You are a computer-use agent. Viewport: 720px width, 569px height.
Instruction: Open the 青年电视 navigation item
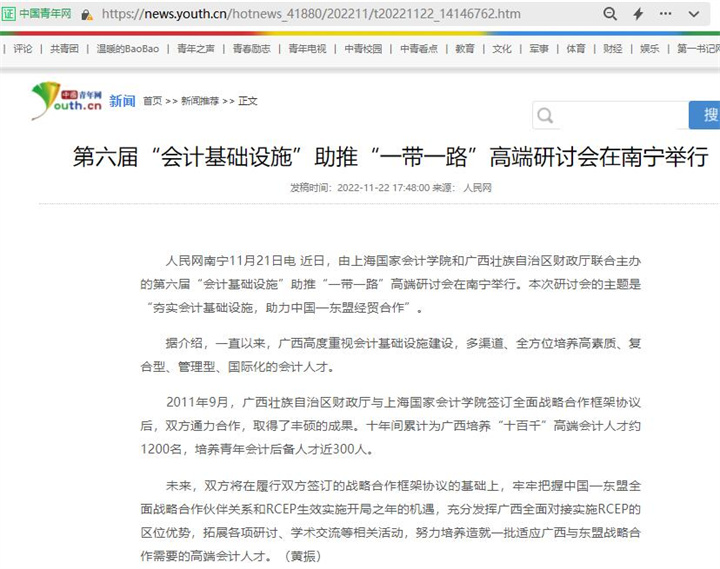point(307,48)
